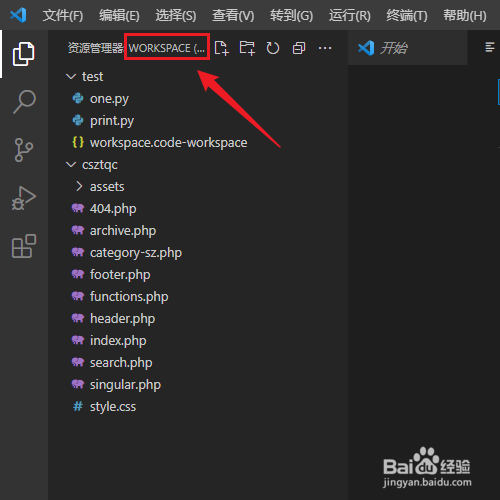Open file search.php
The image size is (500, 500).
click(121, 363)
